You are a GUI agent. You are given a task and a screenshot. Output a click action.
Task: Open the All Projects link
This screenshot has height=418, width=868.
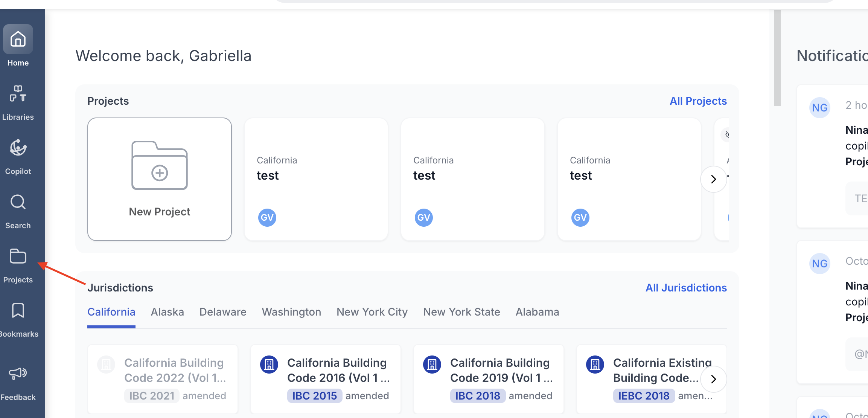coord(698,101)
